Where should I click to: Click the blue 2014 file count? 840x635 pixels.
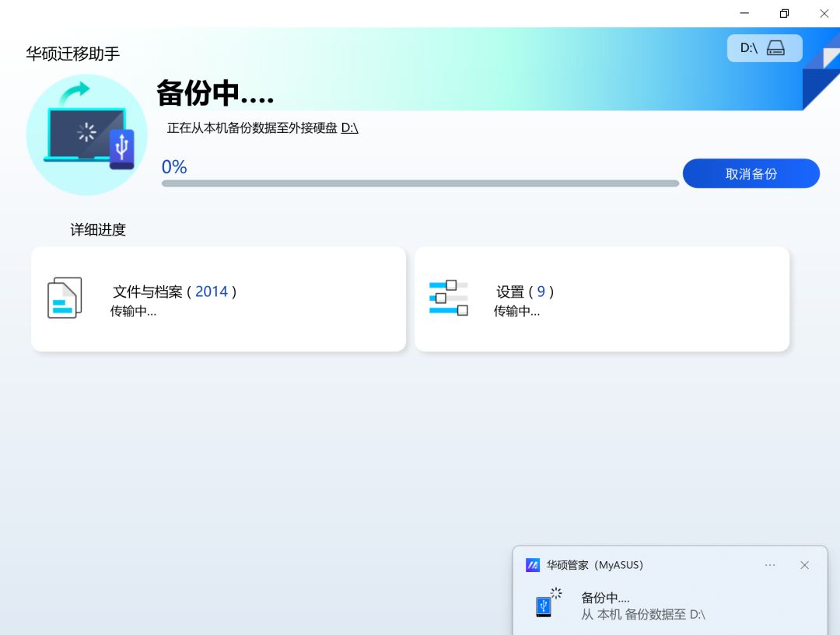point(211,291)
